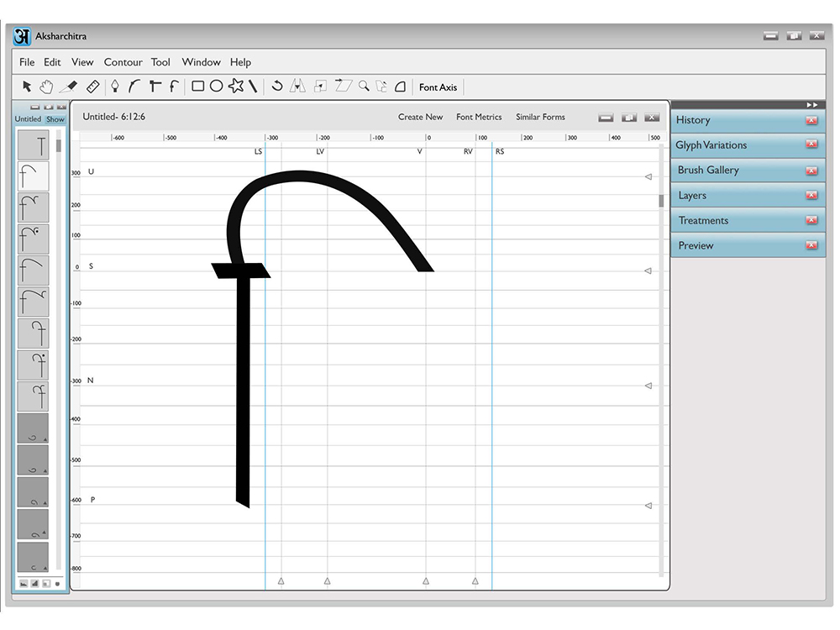The height and width of the screenshot is (630, 840).
Task: Select the ellipse shape tool
Action: click(x=217, y=87)
